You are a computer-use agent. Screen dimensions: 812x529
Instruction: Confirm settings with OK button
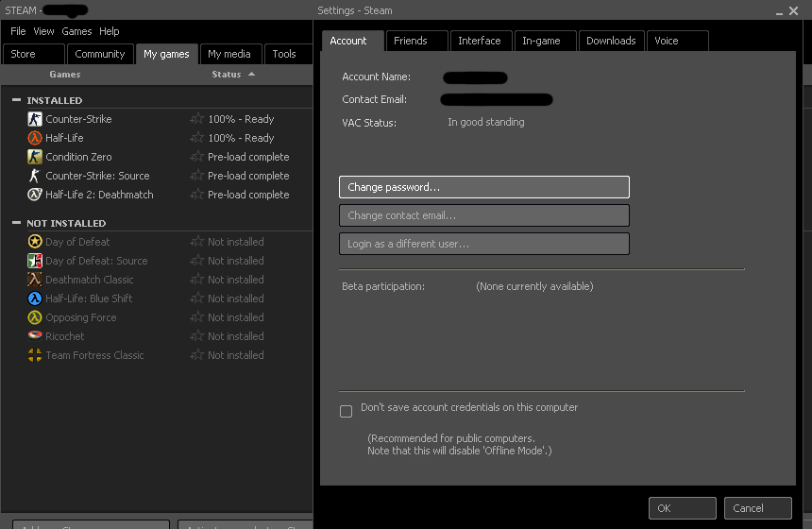tap(682, 508)
